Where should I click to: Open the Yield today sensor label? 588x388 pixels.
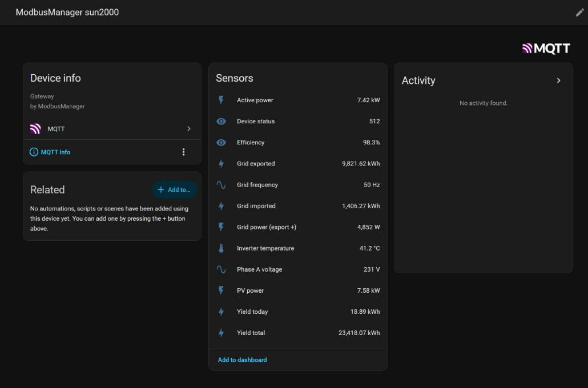(252, 312)
